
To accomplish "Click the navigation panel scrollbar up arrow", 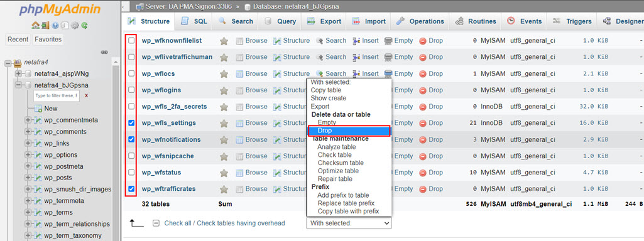I will click(x=116, y=62).
